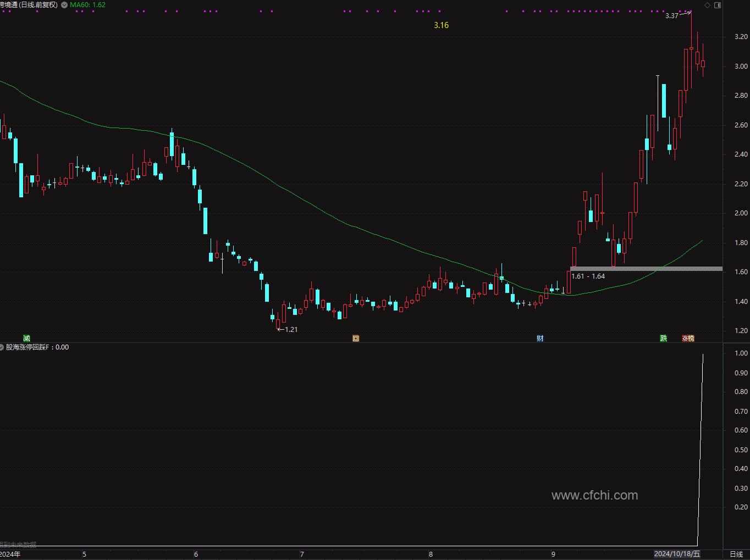Click the yellow 3.16 value label
This screenshot has width=750, height=560.
[x=441, y=25]
